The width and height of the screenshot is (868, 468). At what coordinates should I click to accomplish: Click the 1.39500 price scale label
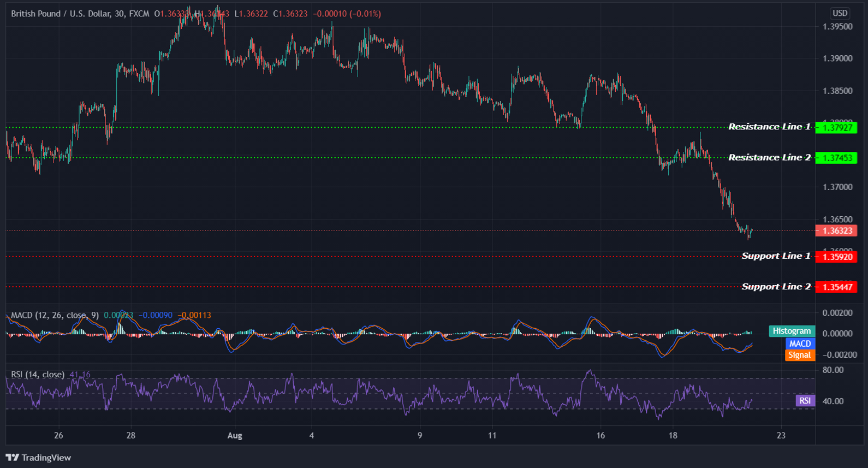(x=837, y=27)
